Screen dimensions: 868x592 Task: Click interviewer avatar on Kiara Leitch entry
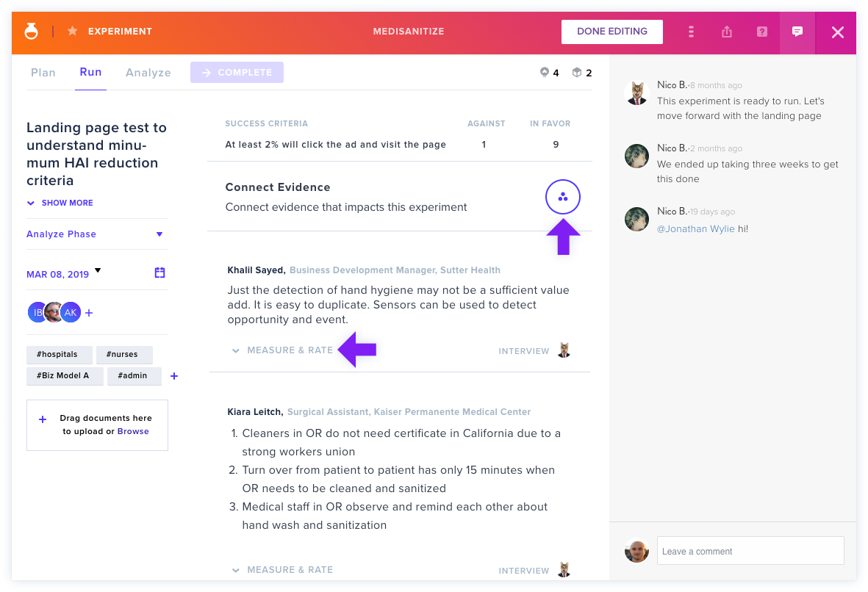tap(564, 570)
